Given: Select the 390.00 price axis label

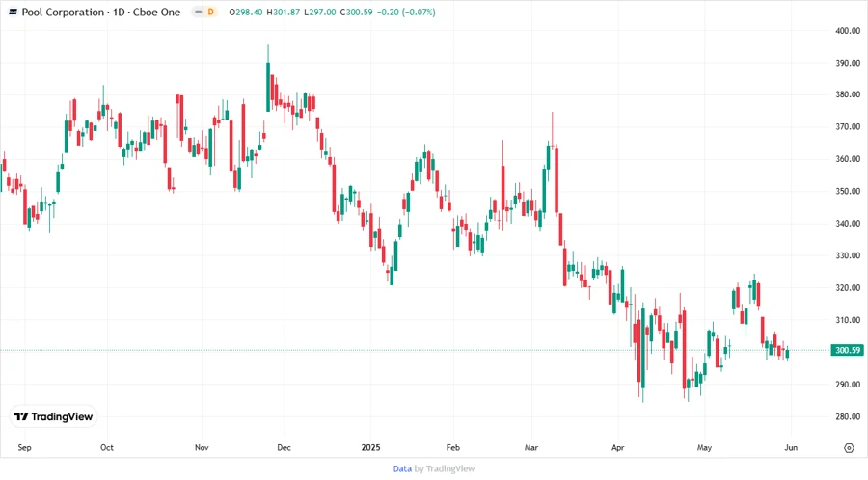Looking at the screenshot, I should tap(848, 63).
